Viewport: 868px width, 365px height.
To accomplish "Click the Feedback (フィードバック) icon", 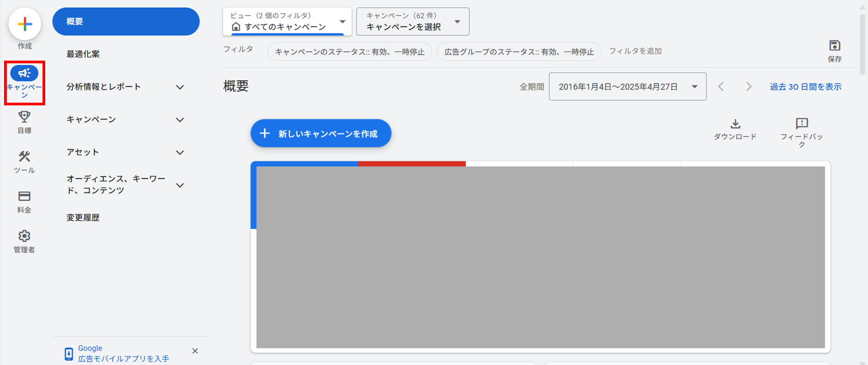I will point(802,123).
